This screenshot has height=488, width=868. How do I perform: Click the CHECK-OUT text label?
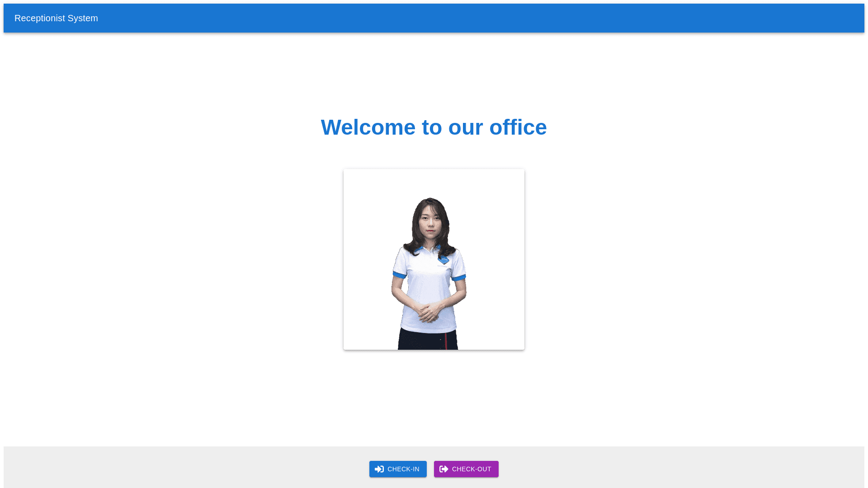(x=472, y=469)
